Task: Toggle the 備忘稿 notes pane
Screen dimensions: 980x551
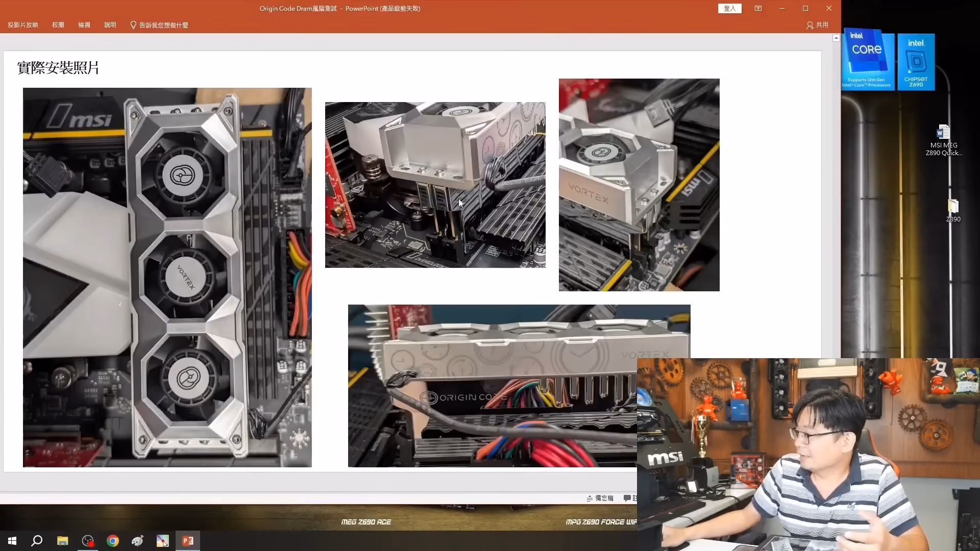Action: point(600,498)
